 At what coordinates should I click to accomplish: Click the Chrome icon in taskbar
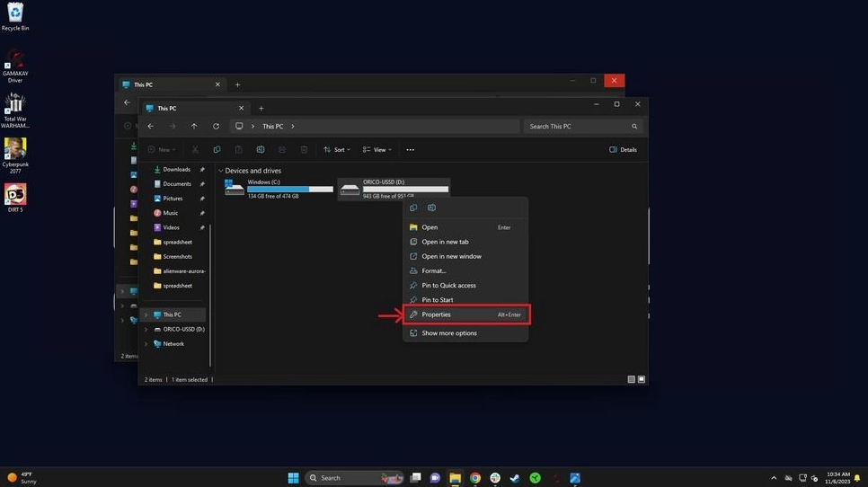point(474,478)
